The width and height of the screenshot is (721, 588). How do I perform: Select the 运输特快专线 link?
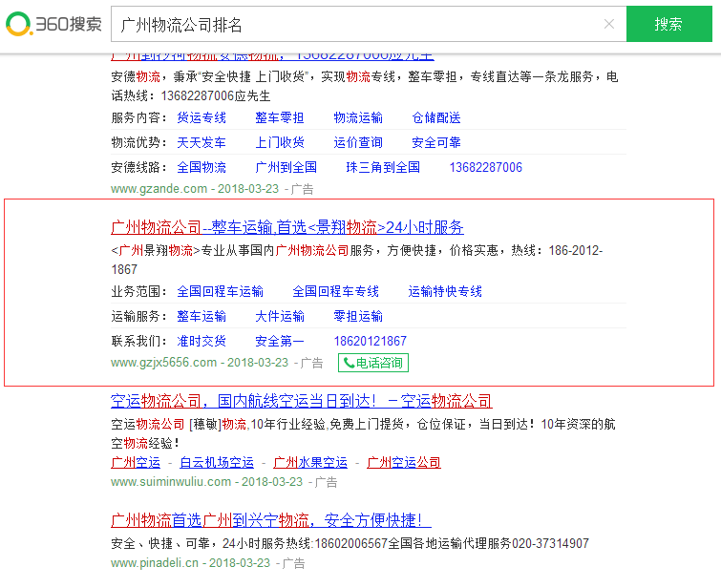coord(445,292)
